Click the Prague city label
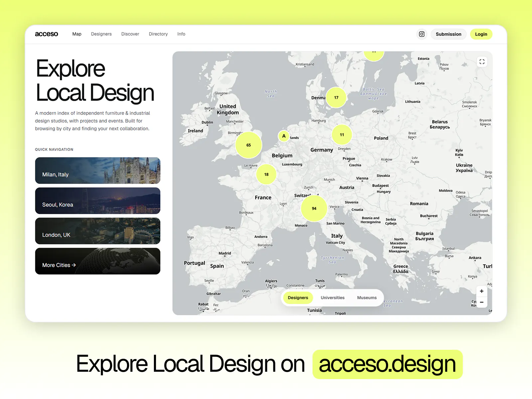This screenshot has height=399, width=532. pyautogui.click(x=349, y=159)
